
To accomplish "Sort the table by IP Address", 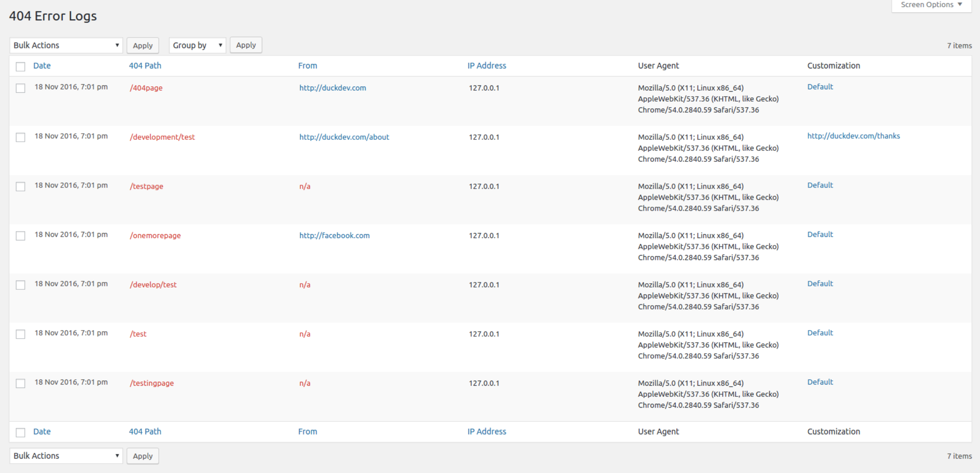I will point(487,66).
